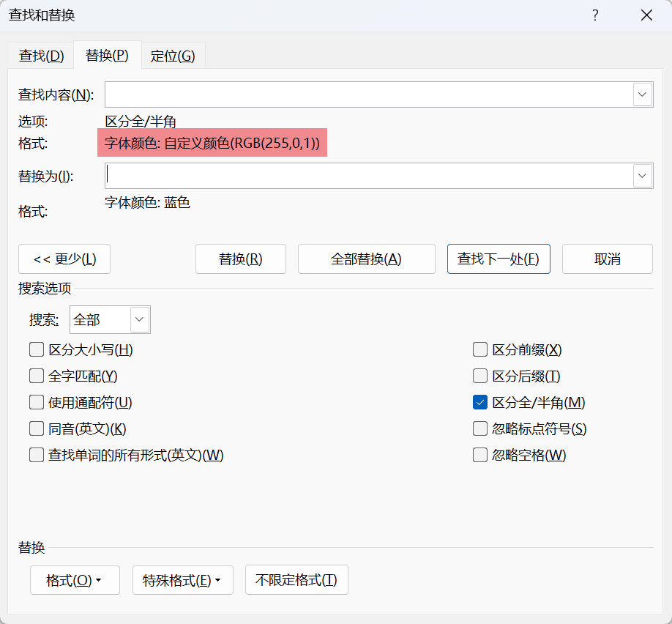The image size is (672, 624).
Task: Click the 字体颜色: 自定义颜色(RGB(255,0,1)) text
Action: 212,143
